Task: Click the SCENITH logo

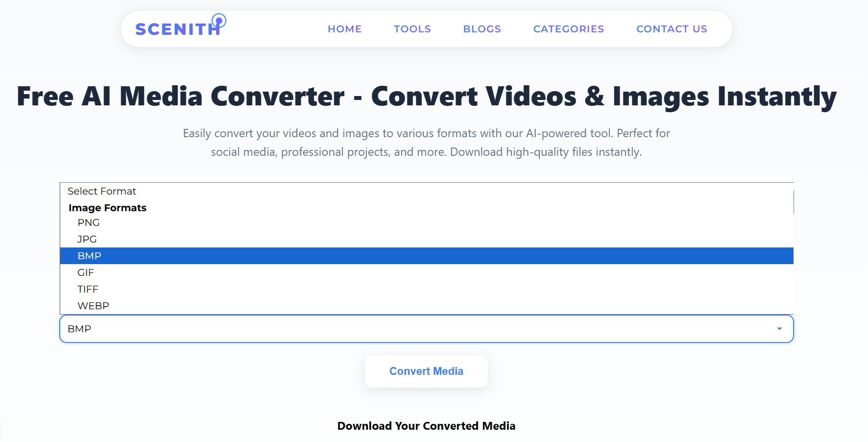Action: 177,29
